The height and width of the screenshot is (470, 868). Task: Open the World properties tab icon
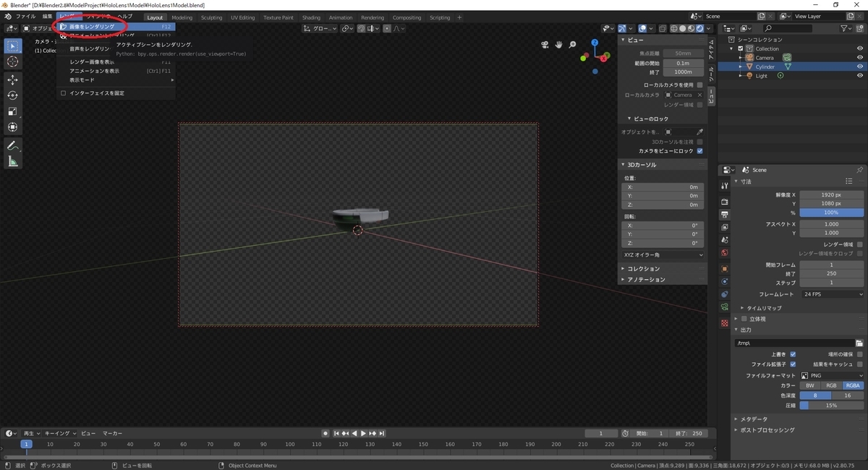(725, 253)
